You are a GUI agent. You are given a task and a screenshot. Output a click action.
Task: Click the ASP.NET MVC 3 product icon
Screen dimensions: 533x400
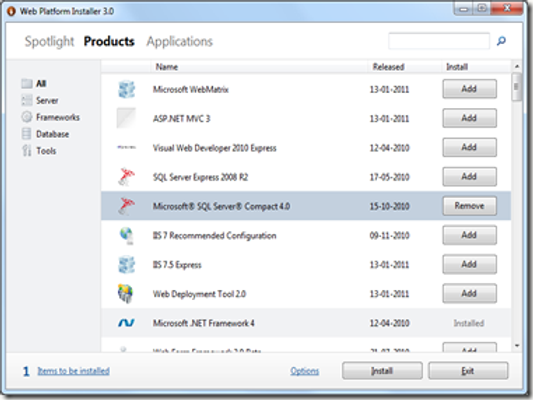pyautogui.click(x=126, y=118)
